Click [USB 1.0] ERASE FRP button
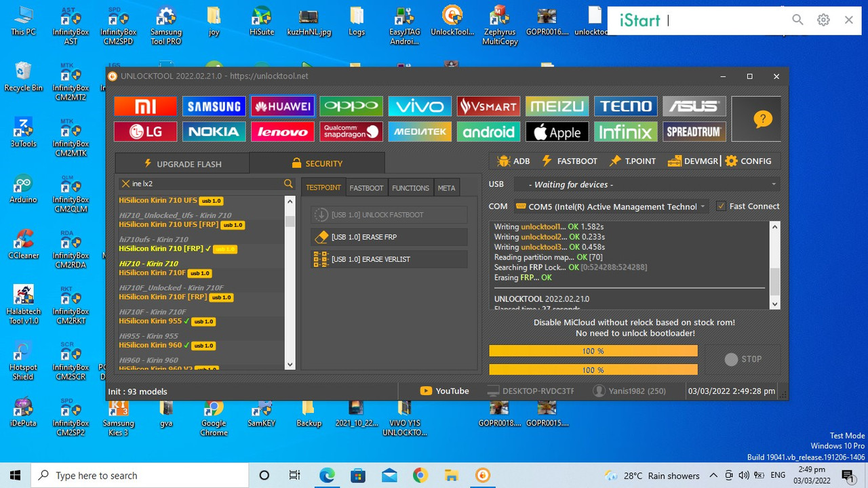Viewport: 868px width, 488px height. point(389,237)
